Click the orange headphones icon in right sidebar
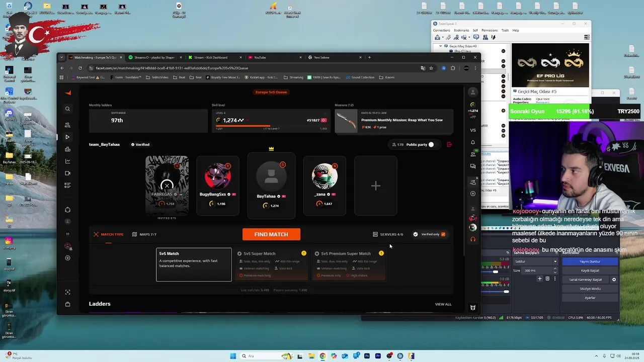Viewport: 644px width, 362px height. (472, 239)
